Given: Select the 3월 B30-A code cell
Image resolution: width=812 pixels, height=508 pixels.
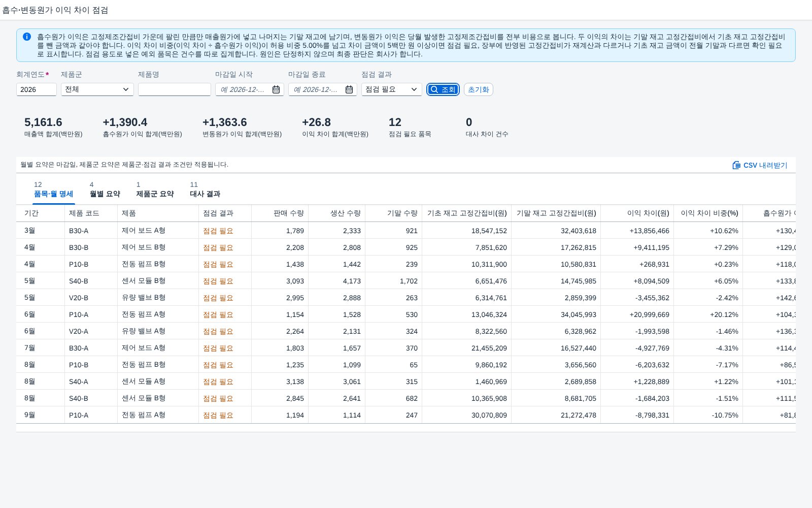Looking at the screenshot, I should 91,231.
